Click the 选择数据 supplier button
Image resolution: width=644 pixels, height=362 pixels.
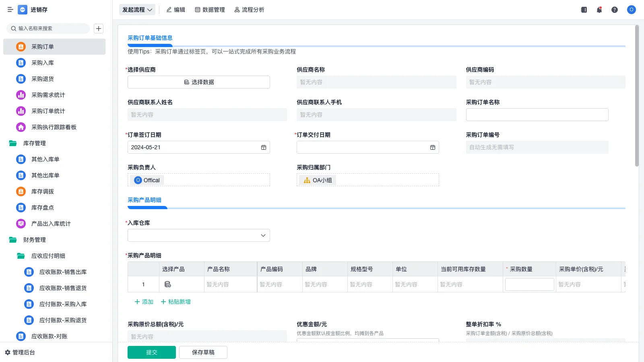pyautogui.click(x=199, y=82)
